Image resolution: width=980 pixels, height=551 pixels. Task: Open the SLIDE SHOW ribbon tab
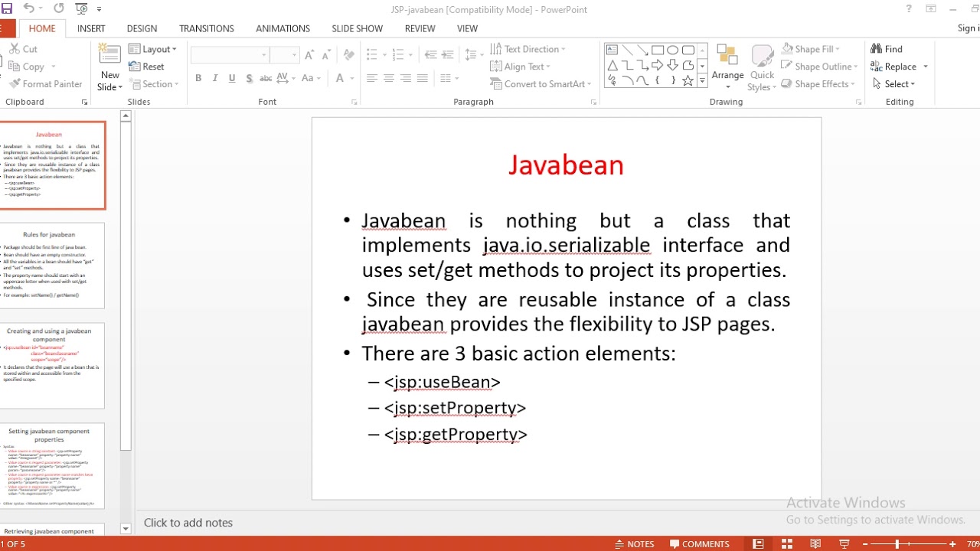click(x=357, y=28)
